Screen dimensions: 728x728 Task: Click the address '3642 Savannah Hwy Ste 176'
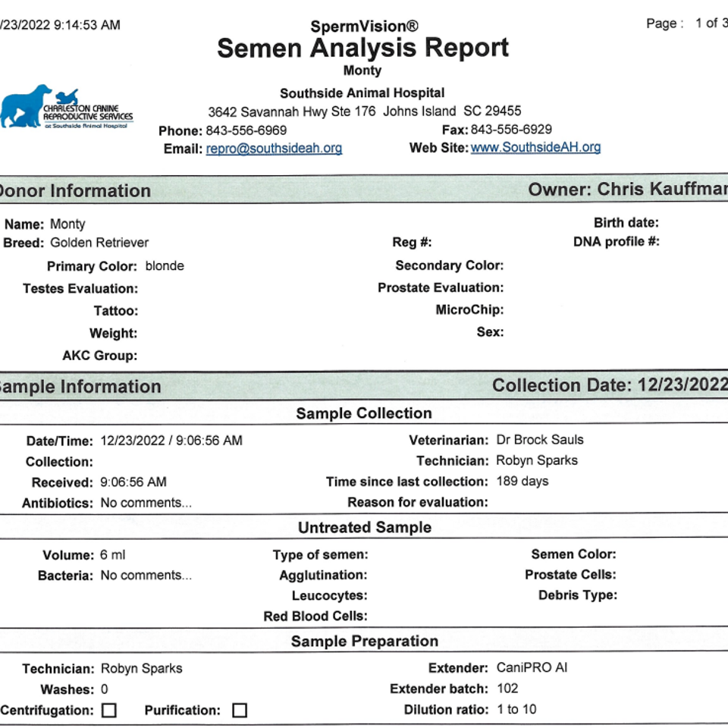pos(291,112)
